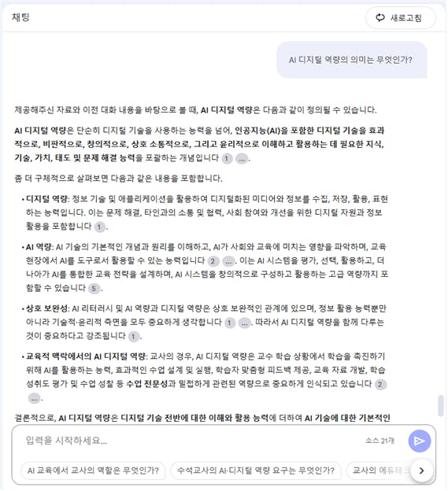The width and height of the screenshot is (448, 491).
Task: Show more suggested questions with right chevron
Action: (421, 471)
